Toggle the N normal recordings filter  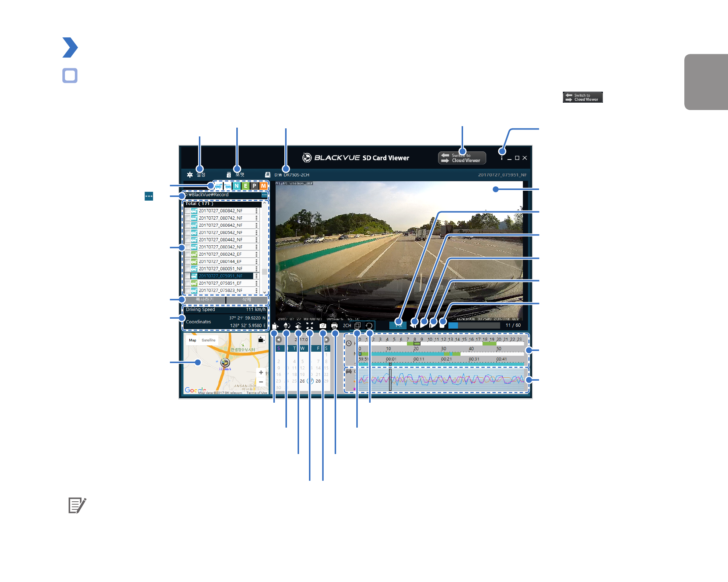[237, 186]
